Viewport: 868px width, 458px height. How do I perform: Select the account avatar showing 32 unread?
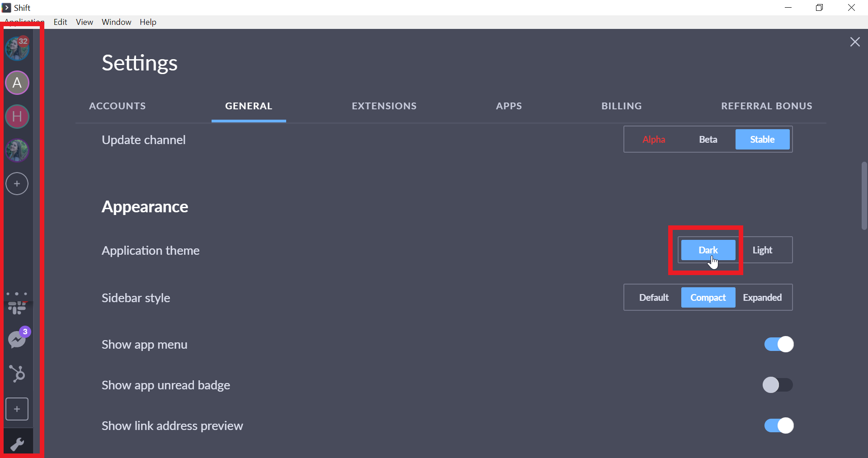pyautogui.click(x=17, y=48)
